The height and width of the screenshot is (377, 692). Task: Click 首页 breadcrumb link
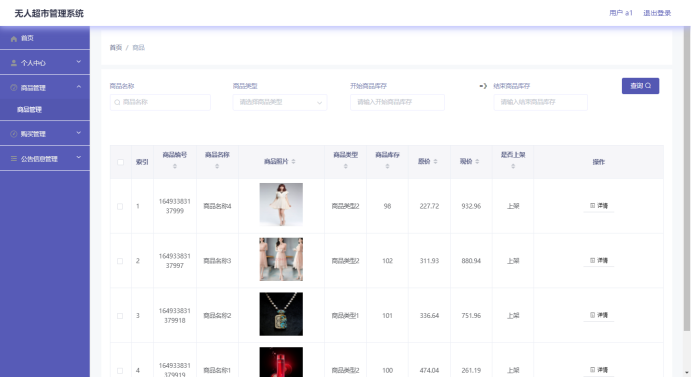[x=116, y=48]
